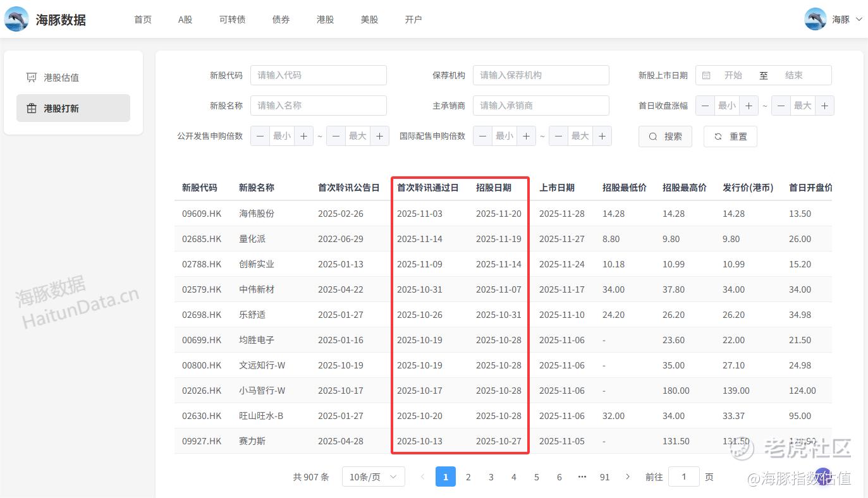
Task: Decrease 首日收盘涨幅 minimum value
Action: pos(706,106)
